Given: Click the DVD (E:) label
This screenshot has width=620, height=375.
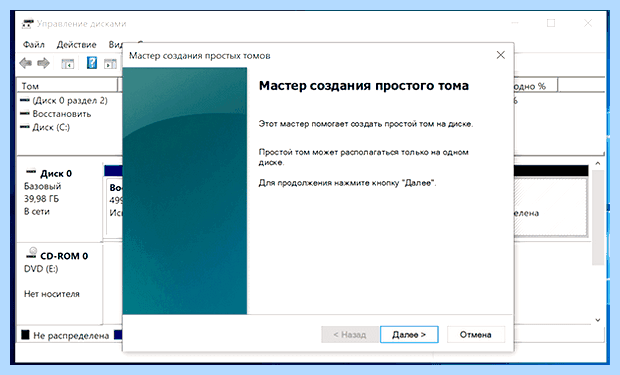Looking at the screenshot, I should point(41,269).
